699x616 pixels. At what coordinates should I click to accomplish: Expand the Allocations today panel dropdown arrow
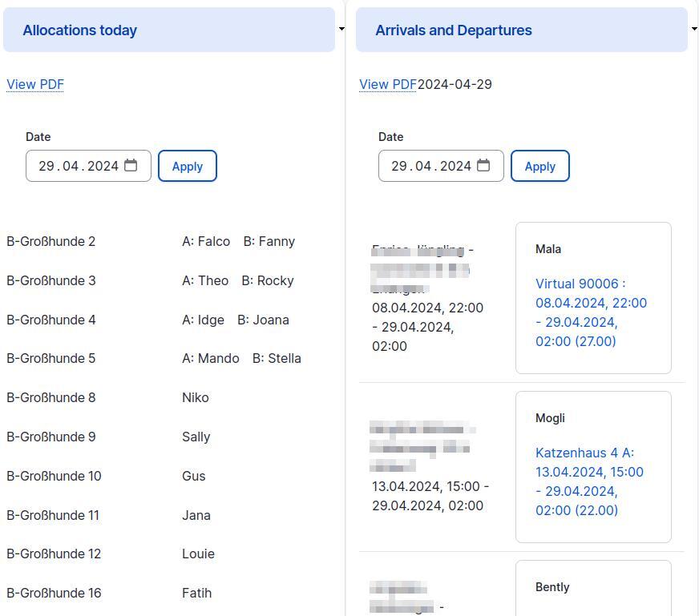(341, 28)
